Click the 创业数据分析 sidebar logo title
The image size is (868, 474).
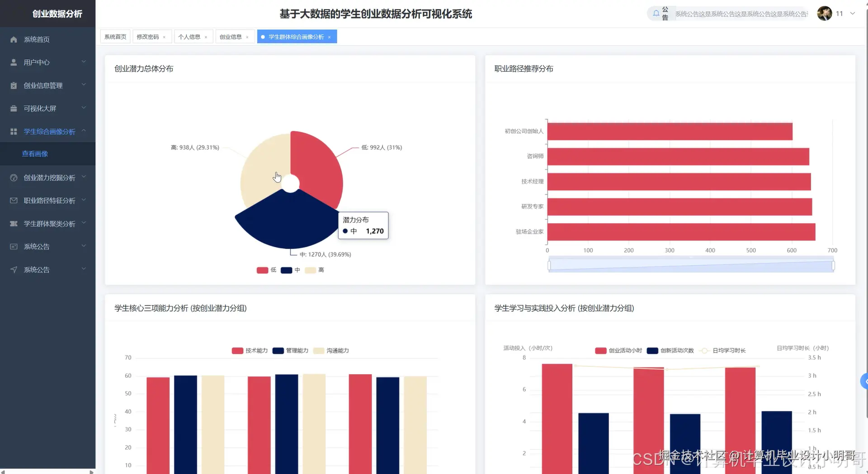click(x=57, y=14)
